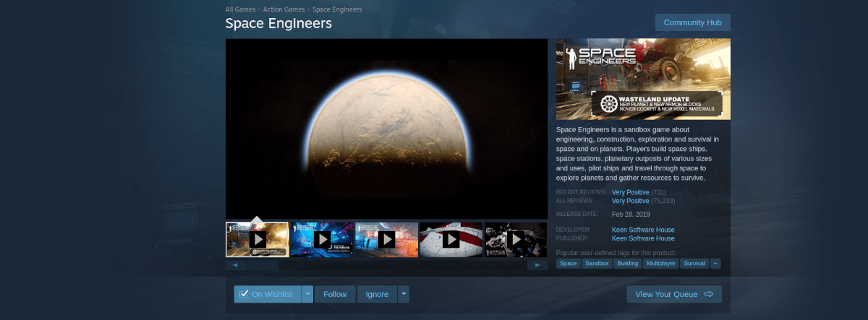Select the Survival tag
This screenshot has width=868, height=320.
coord(694,264)
